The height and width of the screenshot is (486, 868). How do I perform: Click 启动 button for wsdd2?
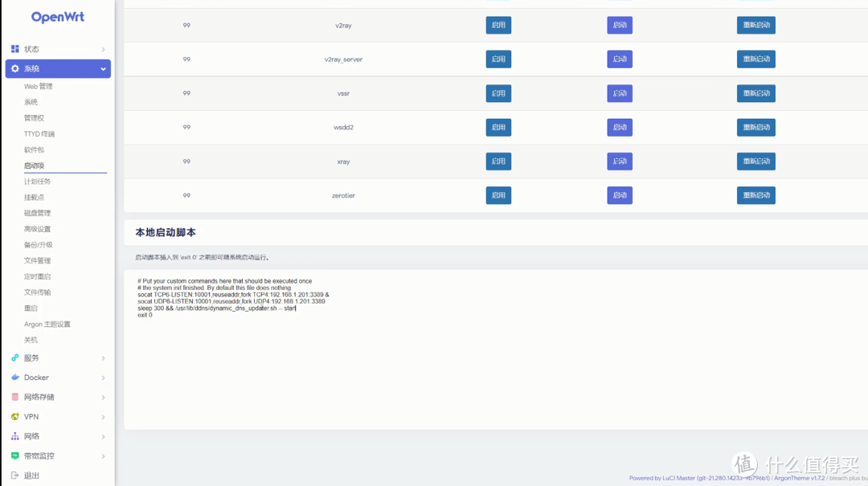pyautogui.click(x=620, y=127)
